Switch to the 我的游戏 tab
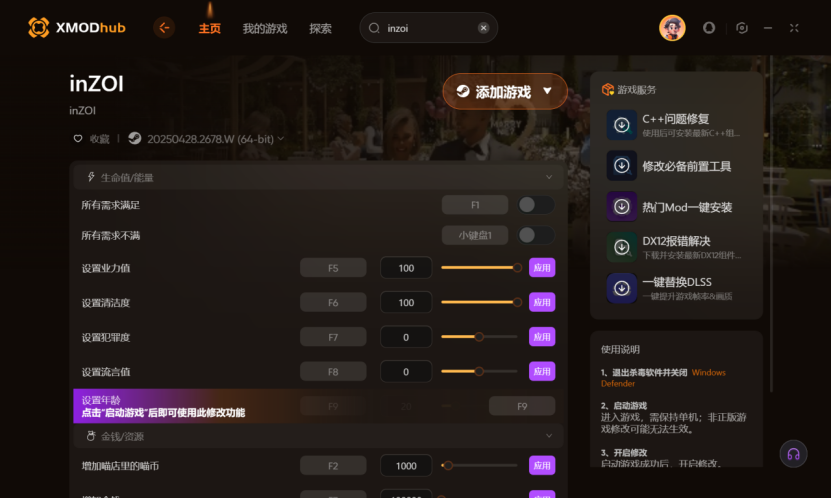This screenshot has height=498, width=831. coord(265,28)
